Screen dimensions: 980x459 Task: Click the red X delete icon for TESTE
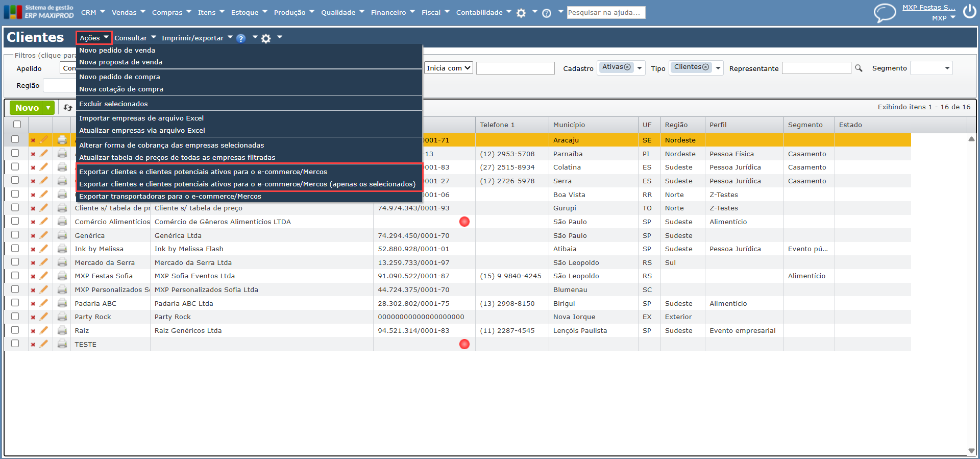click(33, 345)
